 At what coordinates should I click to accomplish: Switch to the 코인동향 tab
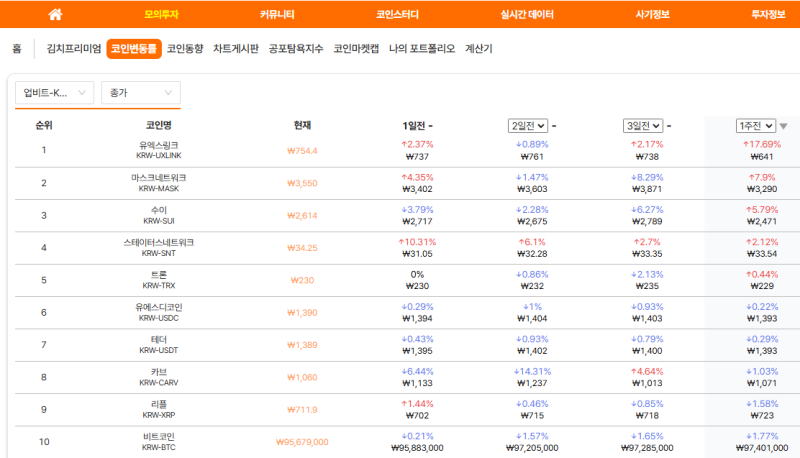(x=185, y=48)
